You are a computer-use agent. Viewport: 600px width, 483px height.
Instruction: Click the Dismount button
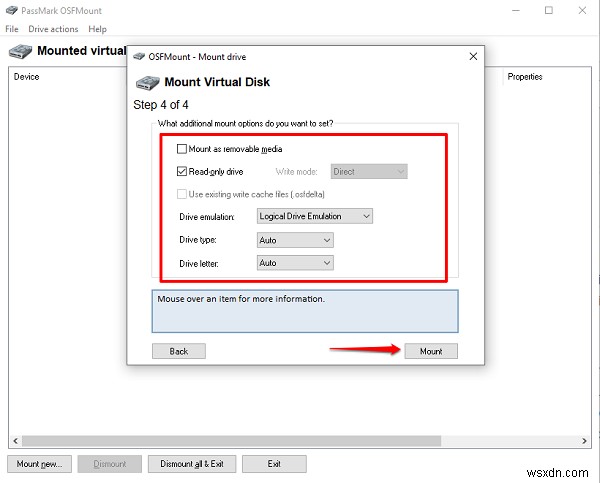click(110, 464)
